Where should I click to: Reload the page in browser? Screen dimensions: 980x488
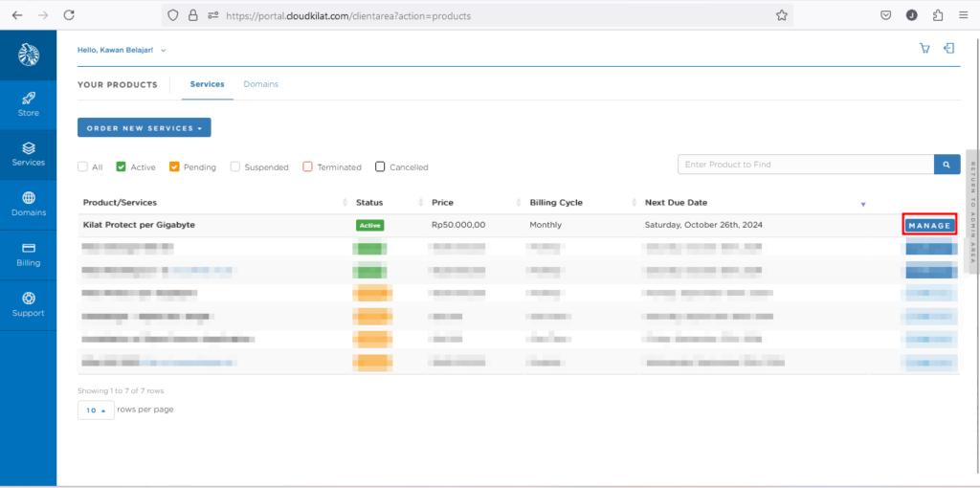click(69, 15)
